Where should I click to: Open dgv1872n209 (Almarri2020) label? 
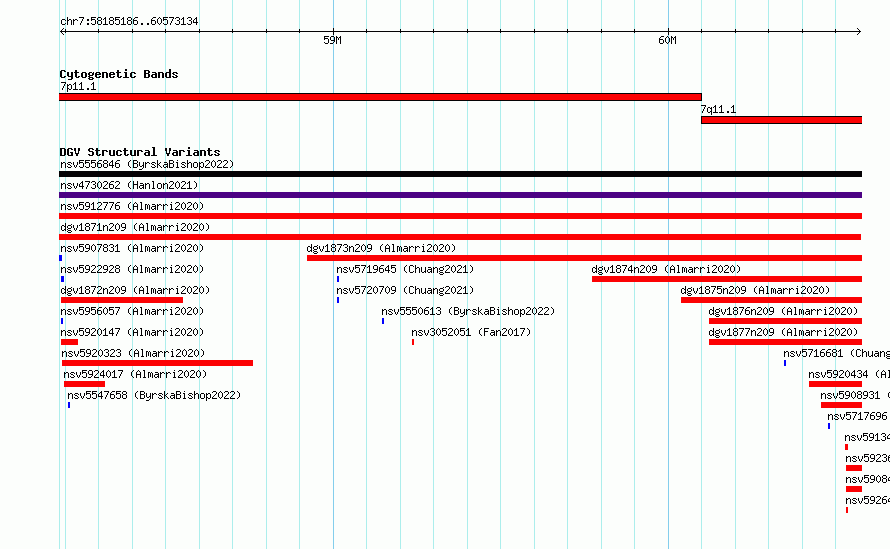135,291
